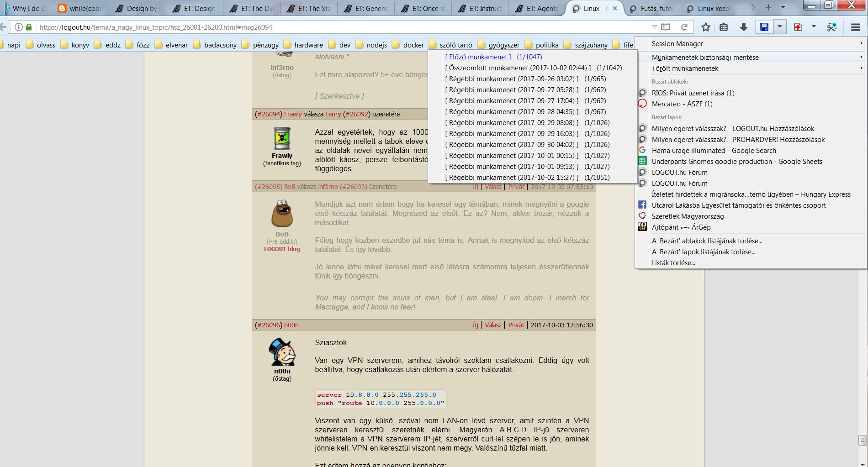
Task: Click 'Új' link on post #26096
Action: [475, 325]
